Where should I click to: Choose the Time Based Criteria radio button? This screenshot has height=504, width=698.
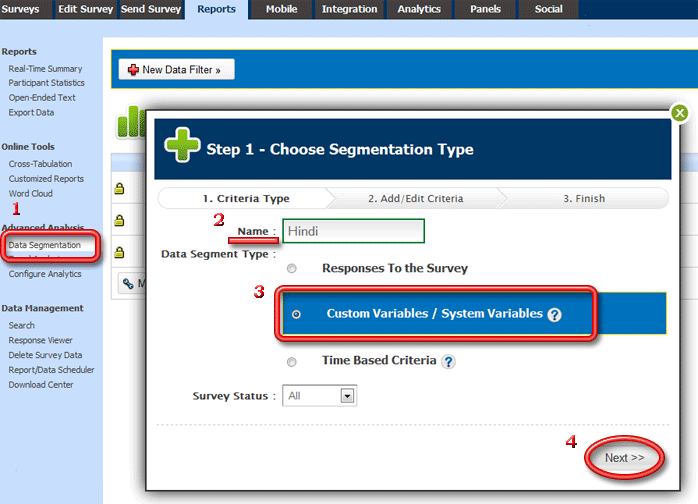point(292,362)
